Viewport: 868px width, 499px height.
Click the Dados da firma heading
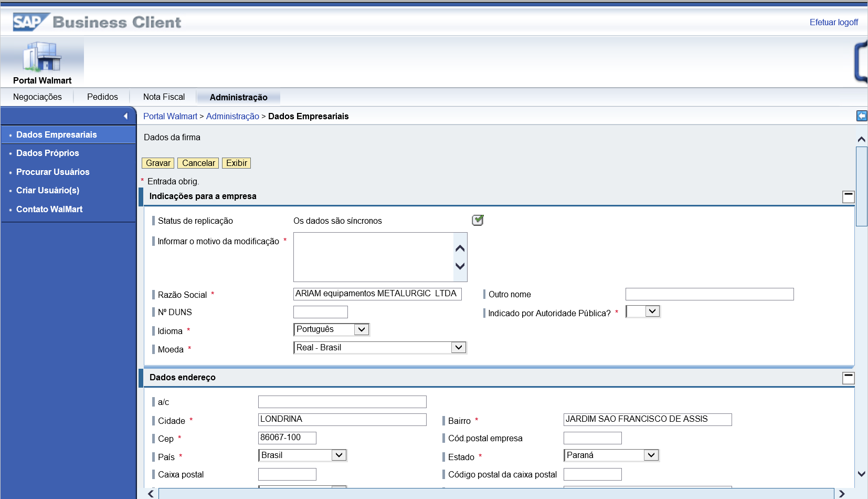point(172,137)
